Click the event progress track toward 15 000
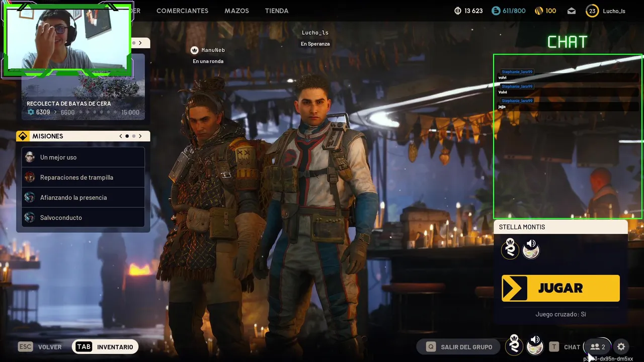Screen dimensions: 644x362 pos(98,112)
